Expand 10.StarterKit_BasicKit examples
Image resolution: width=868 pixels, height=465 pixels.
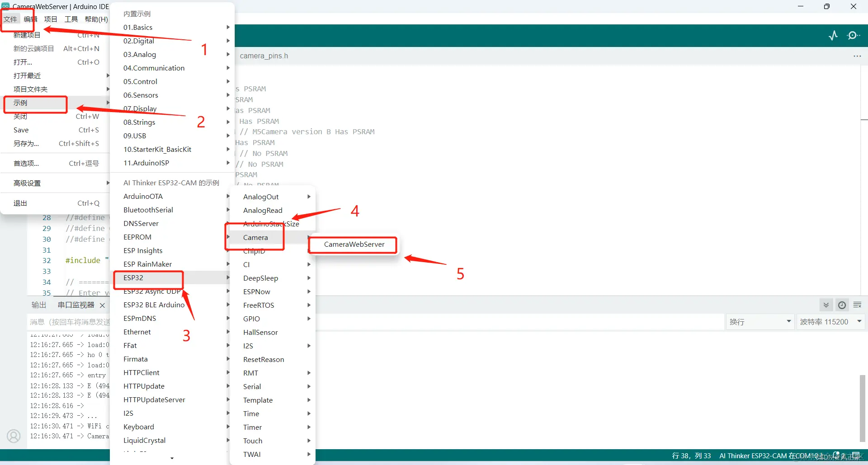(x=172, y=149)
